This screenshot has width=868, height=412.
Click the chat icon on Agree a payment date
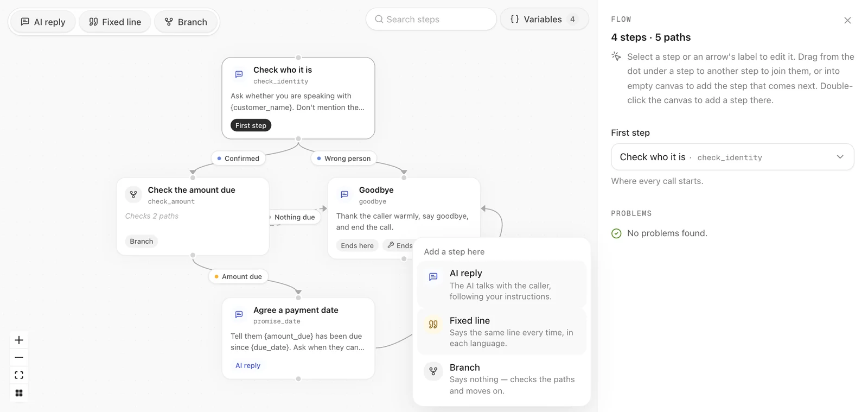[239, 314]
